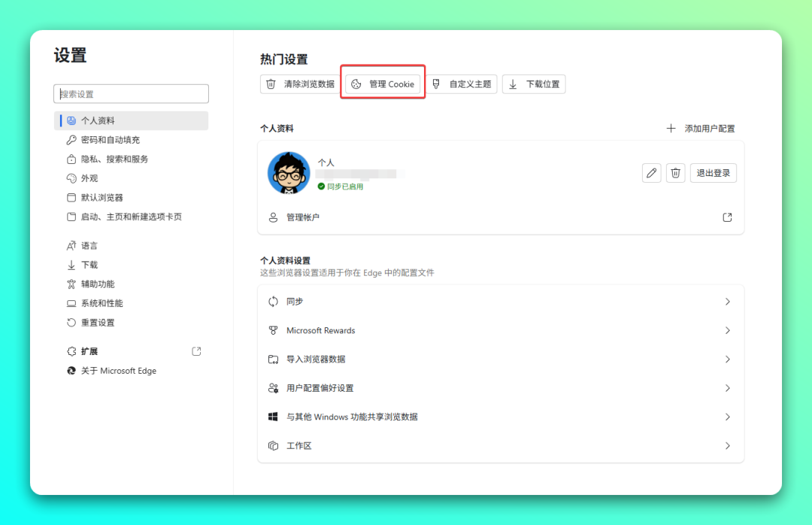Click the 工作区 workspace icon
812x525 pixels.
tap(273, 446)
